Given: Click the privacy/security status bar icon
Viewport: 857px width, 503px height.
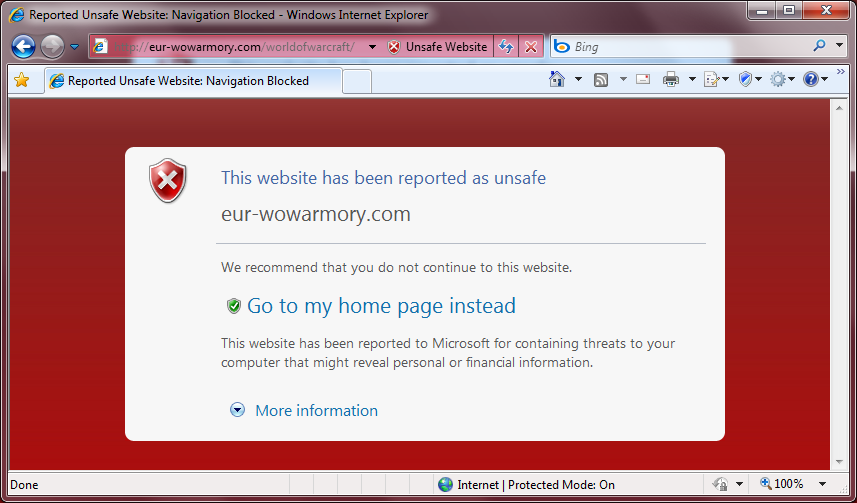Looking at the screenshot, I should (720, 484).
